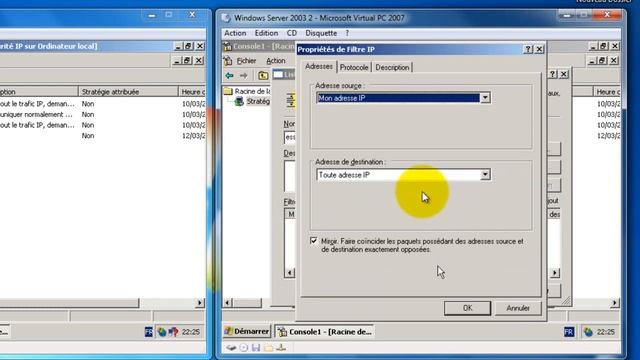
Task: Minimize the inner MMC child window in left window
Action: [177, 61]
